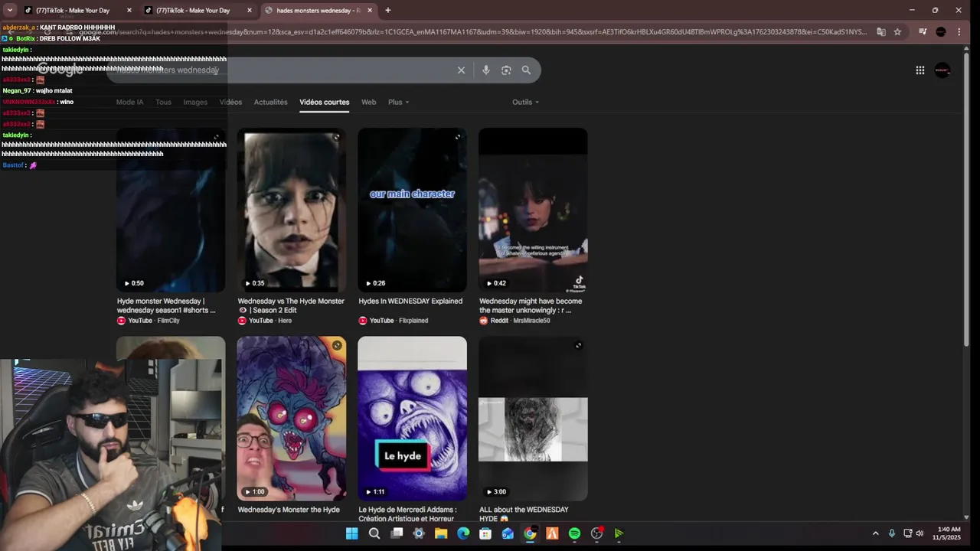Image resolution: width=980 pixels, height=551 pixels.
Task: Expand preview icon on 3:00 thumbnail
Action: 578,346
